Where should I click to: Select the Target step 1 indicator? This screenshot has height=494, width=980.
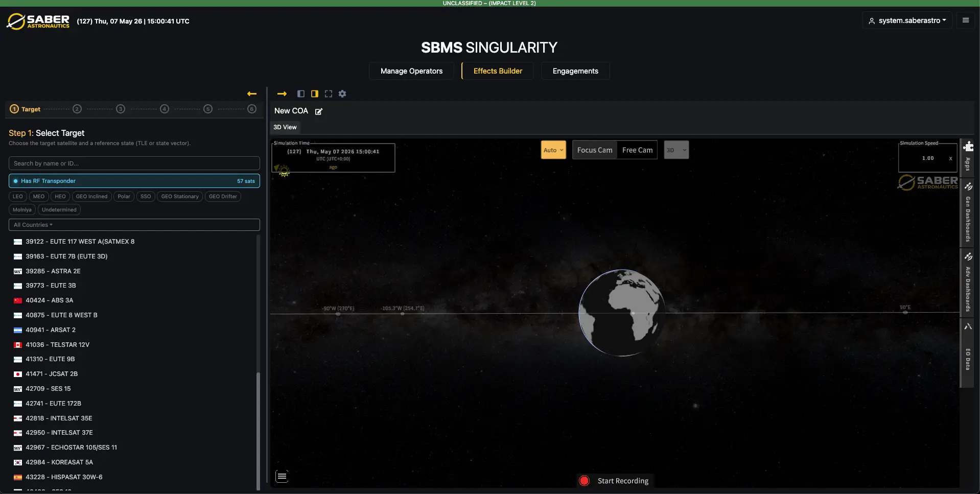(x=25, y=109)
